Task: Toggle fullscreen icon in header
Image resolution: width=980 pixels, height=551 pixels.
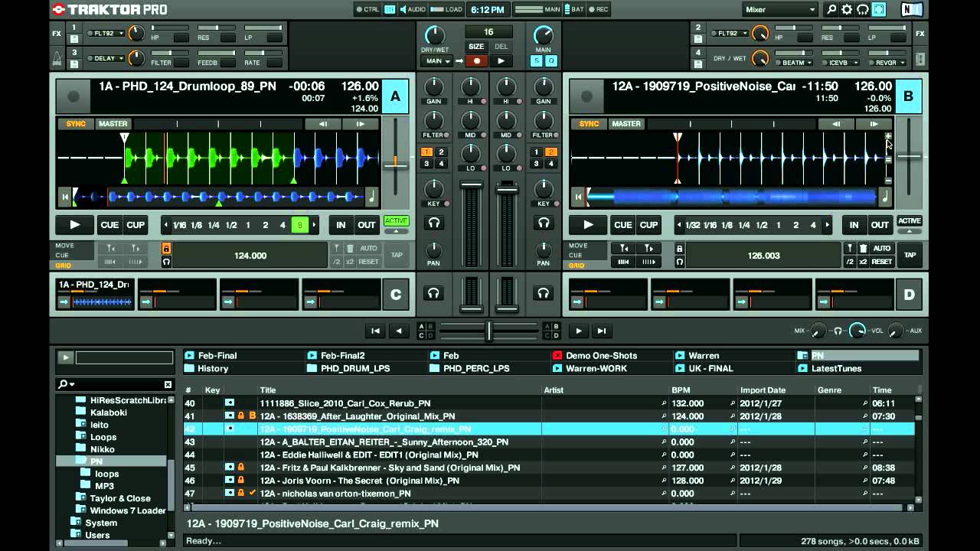Action: [x=879, y=10]
